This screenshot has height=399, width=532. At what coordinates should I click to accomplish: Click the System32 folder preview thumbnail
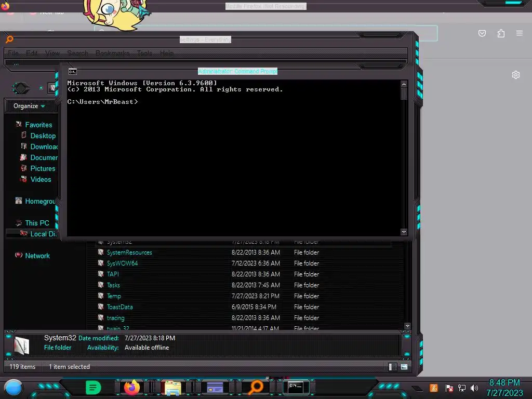[x=22, y=345]
